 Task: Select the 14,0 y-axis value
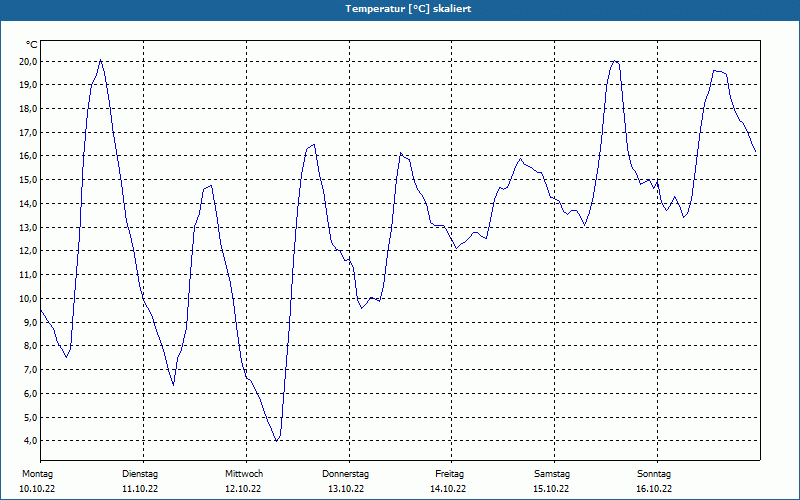click(28, 204)
